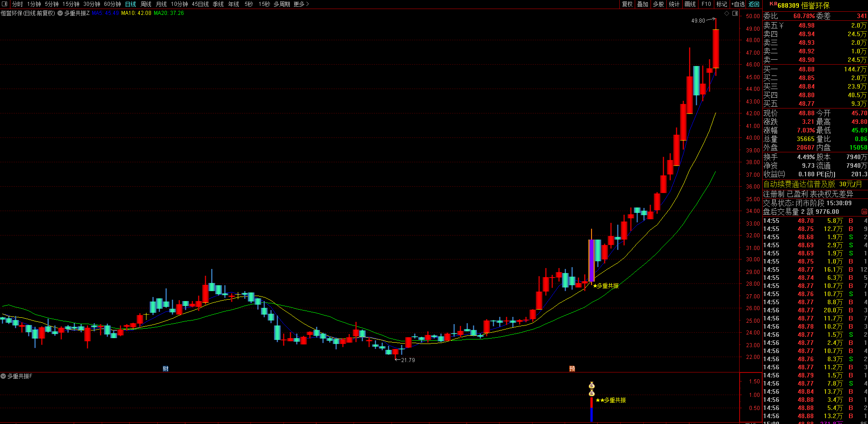Select the 5分钟 period
This screenshot has width=868, height=424.
[52, 4]
